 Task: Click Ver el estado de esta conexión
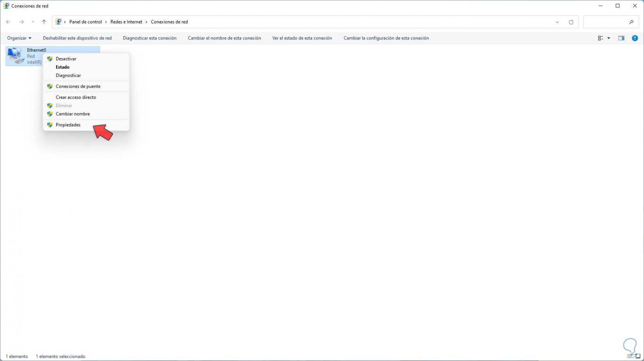[302, 38]
